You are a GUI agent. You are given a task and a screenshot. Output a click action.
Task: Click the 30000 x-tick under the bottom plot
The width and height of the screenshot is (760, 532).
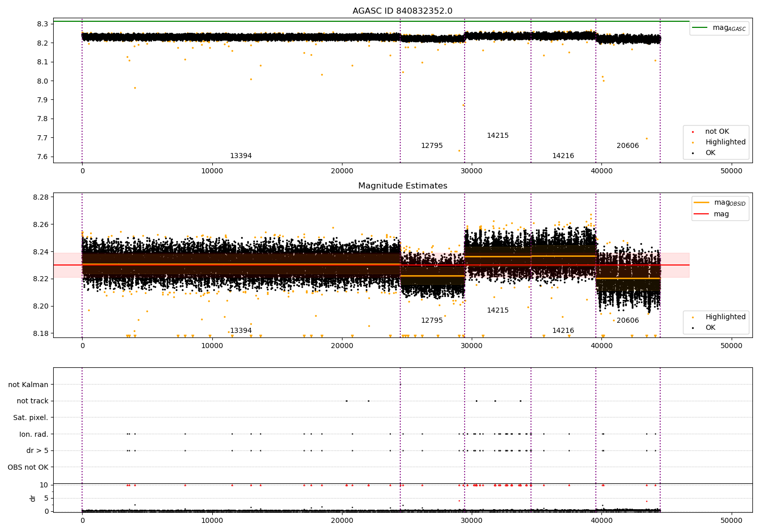pos(472,520)
